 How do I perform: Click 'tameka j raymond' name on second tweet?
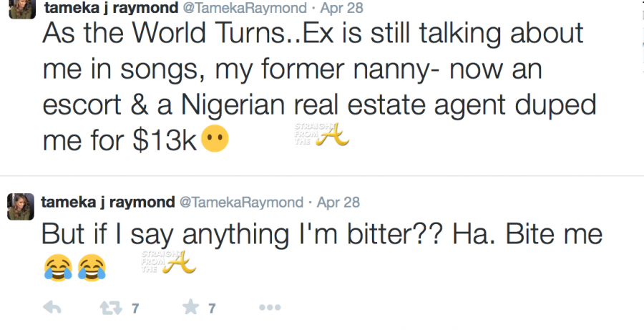click(107, 202)
